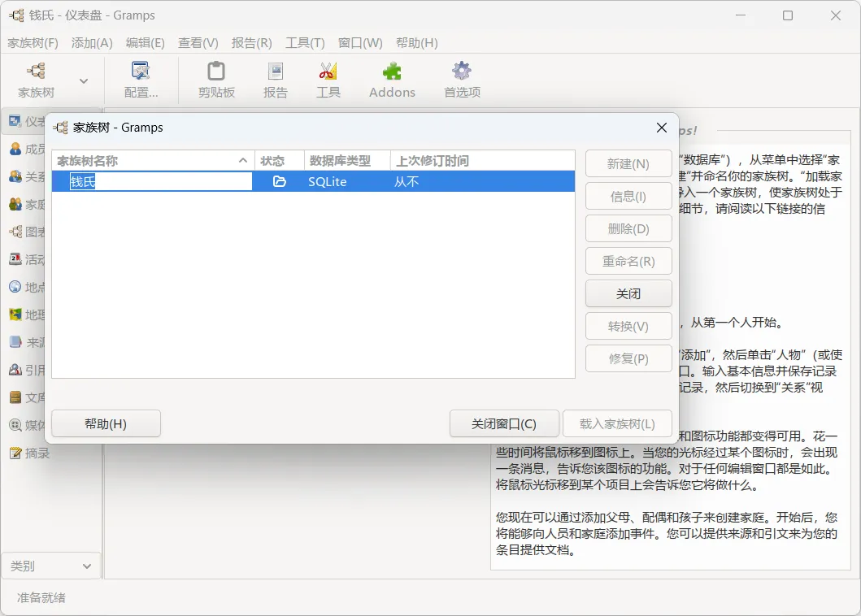Click the 修复(P) button
Viewport: 861px width, 616px height.
click(628, 358)
